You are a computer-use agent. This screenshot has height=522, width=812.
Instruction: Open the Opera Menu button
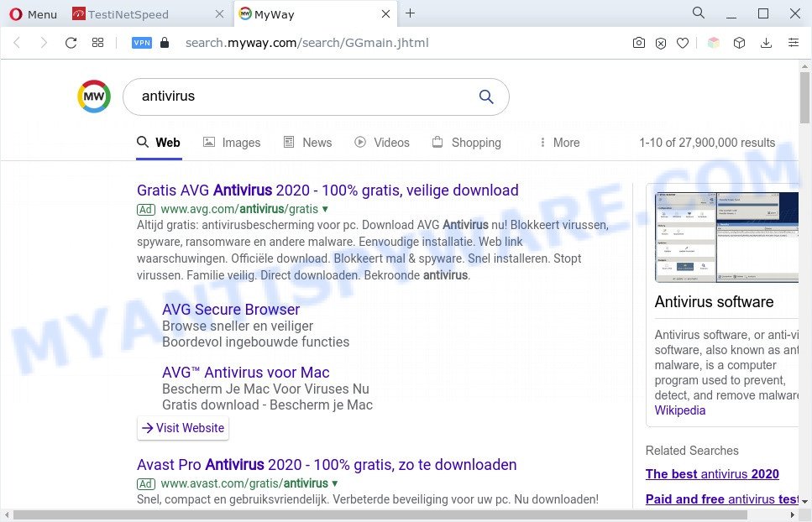click(x=33, y=14)
